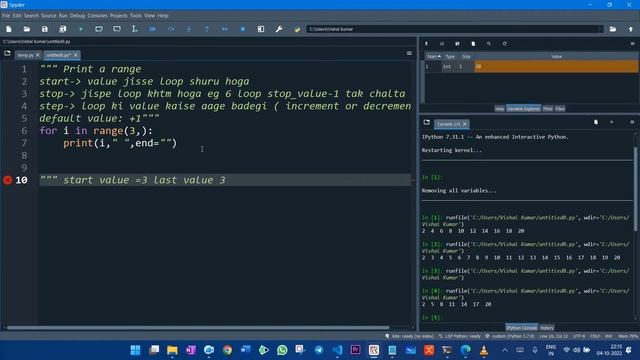Select the Variable Explorer tab
Viewport: 640px width, 360px height.
pyautogui.click(x=524, y=109)
